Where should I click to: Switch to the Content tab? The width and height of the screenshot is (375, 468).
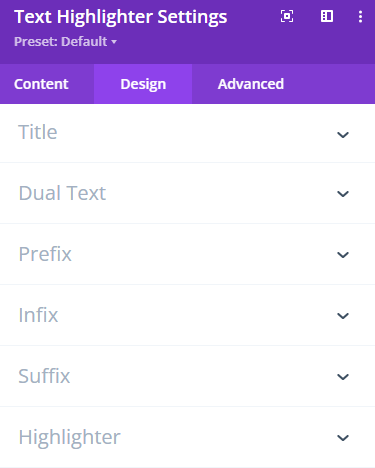41,84
